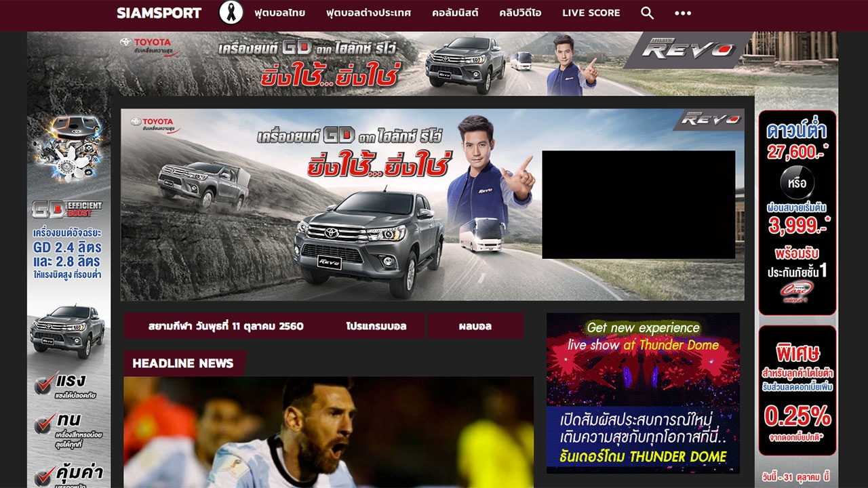Click the โปรแกรมบอล button
Viewport: 868px width, 488px height.
coord(376,326)
